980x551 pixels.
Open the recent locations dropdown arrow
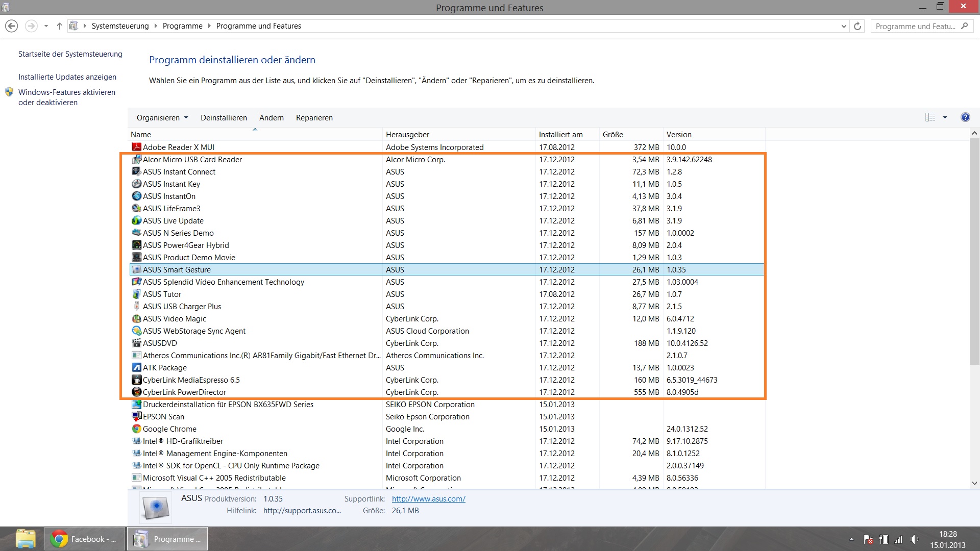point(46,26)
